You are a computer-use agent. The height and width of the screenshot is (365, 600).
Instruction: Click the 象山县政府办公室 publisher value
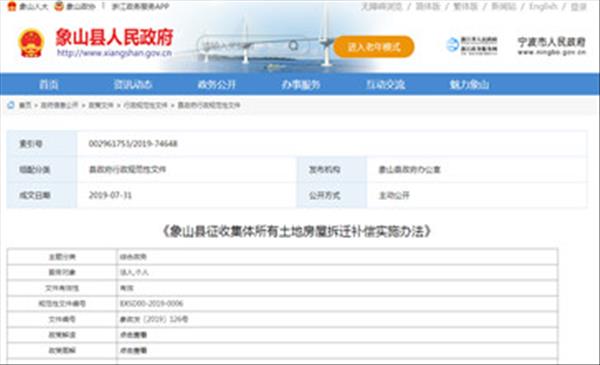409,169
